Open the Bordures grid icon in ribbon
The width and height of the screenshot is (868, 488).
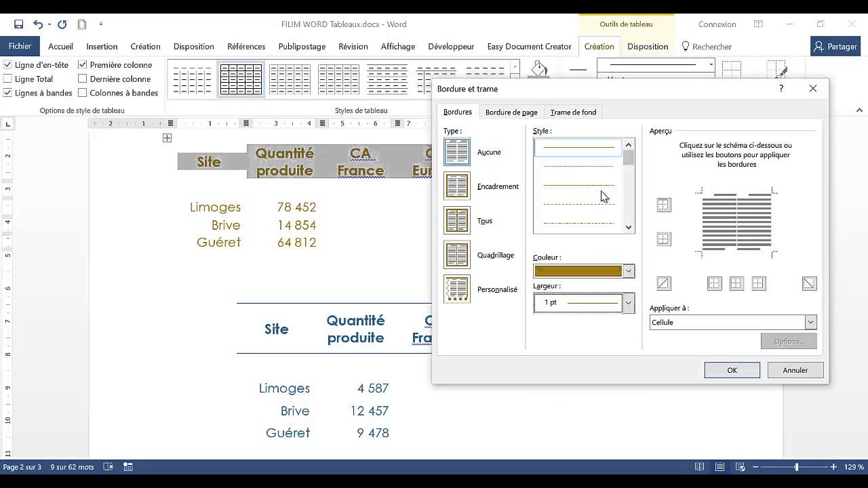click(x=732, y=70)
